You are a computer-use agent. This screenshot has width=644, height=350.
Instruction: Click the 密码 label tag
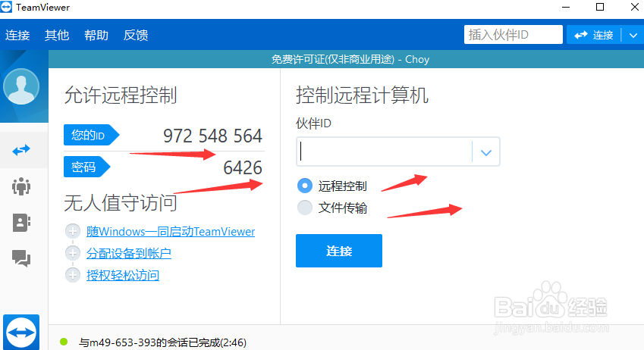tap(86, 167)
